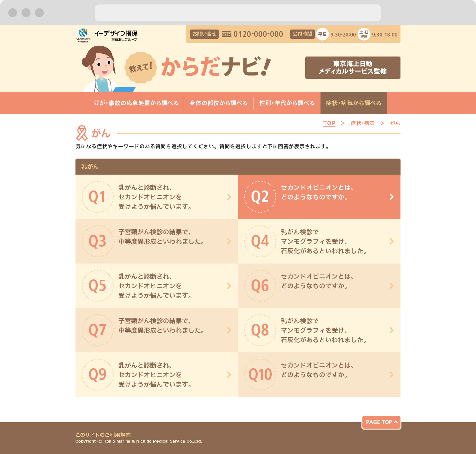Click the highlighted Q2 circular badge
This screenshot has width=476, height=454.
tap(260, 197)
